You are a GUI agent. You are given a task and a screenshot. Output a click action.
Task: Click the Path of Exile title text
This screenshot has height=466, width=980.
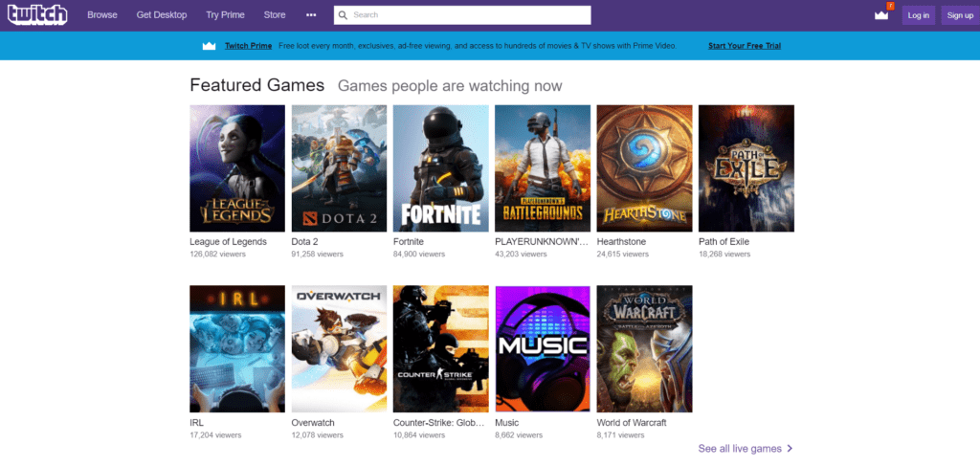click(724, 242)
